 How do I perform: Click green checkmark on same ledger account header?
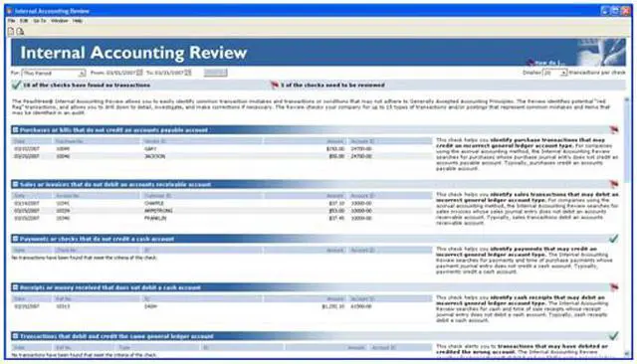click(x=614, y=336)
